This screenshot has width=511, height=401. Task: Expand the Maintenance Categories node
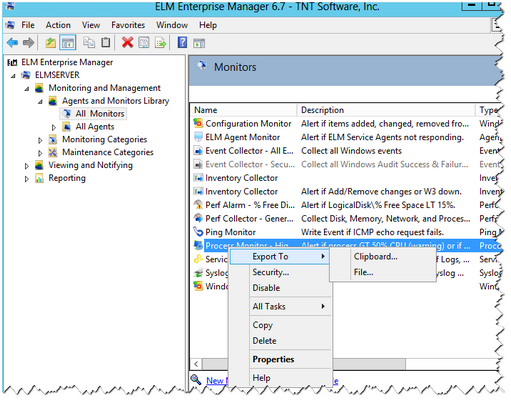(40, 153)
